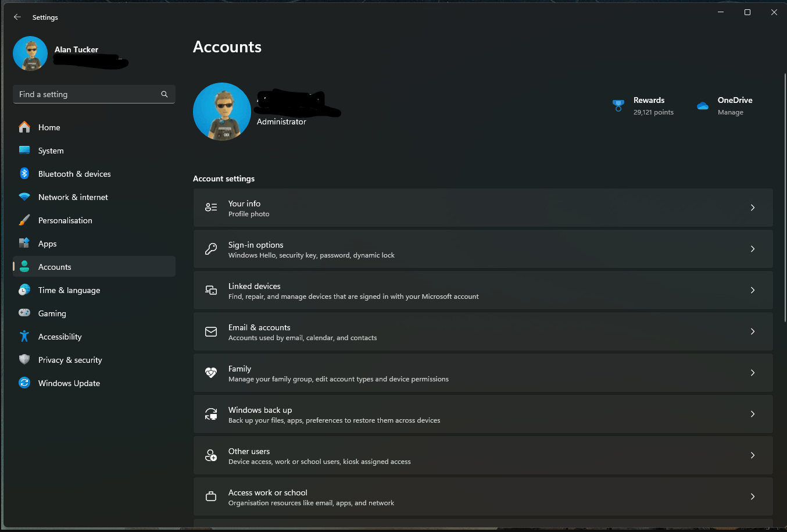Image resolution: width=787 pixels, height=532 pixels.
Task: Open the Home section label
Action: [49, 127]
